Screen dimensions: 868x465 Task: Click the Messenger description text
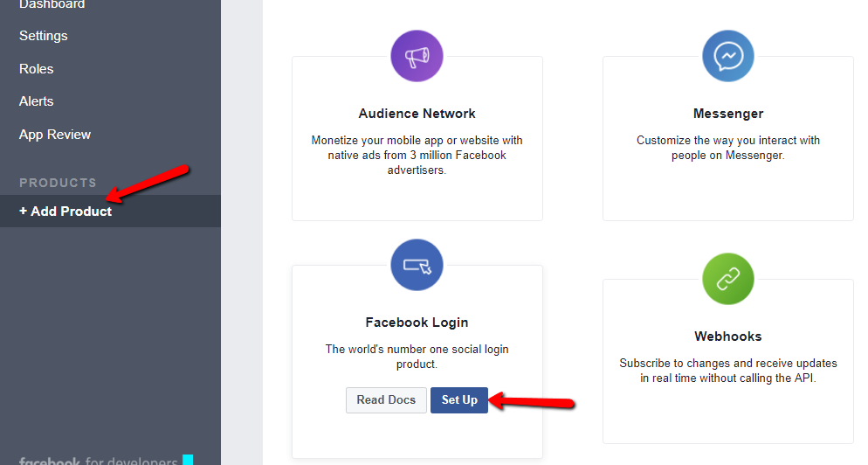pos(728,148)
